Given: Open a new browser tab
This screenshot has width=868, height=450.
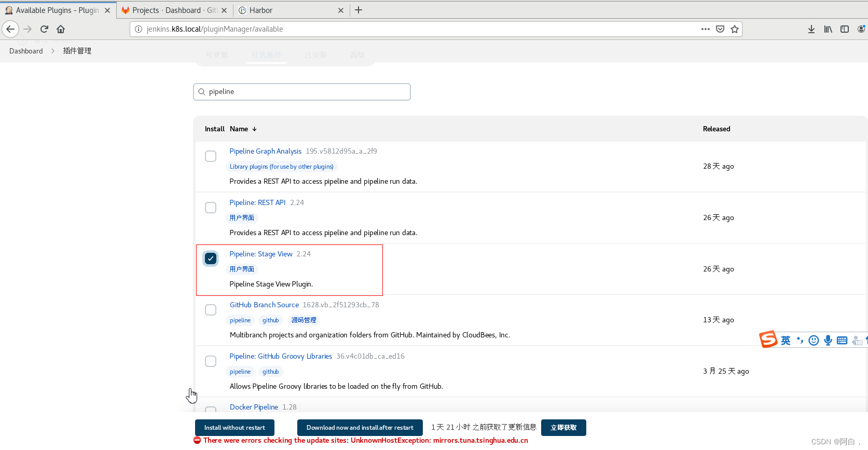Looking at the screenshot, I should click(x=359, y=10).
